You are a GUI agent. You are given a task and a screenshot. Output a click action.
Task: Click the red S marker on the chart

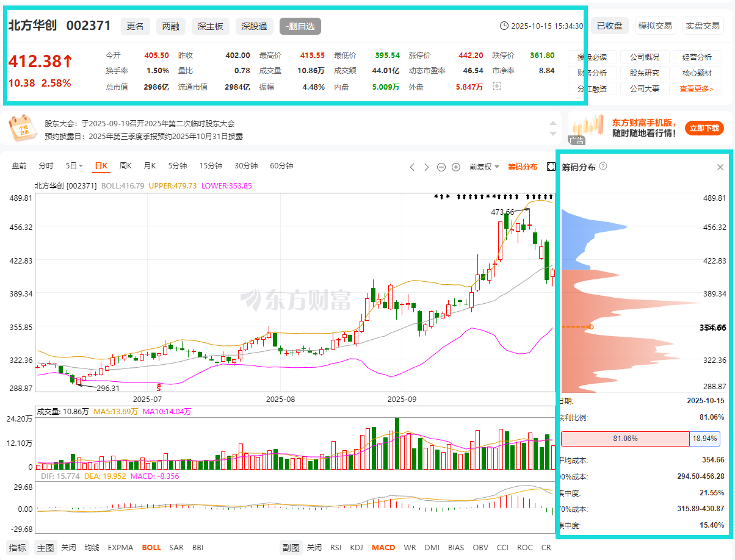(x=159, y=387)
